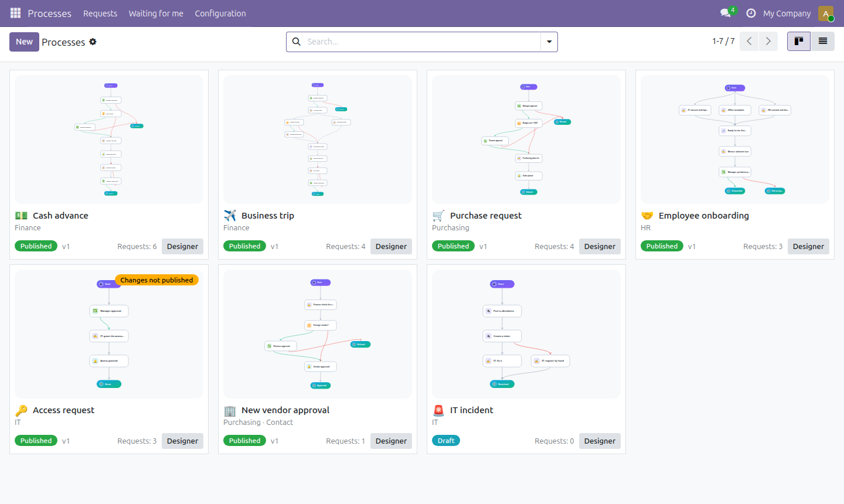This screenshot has width=844, height=504.
Task: Click the Access request key icon
Action: (x=21, y=410)
